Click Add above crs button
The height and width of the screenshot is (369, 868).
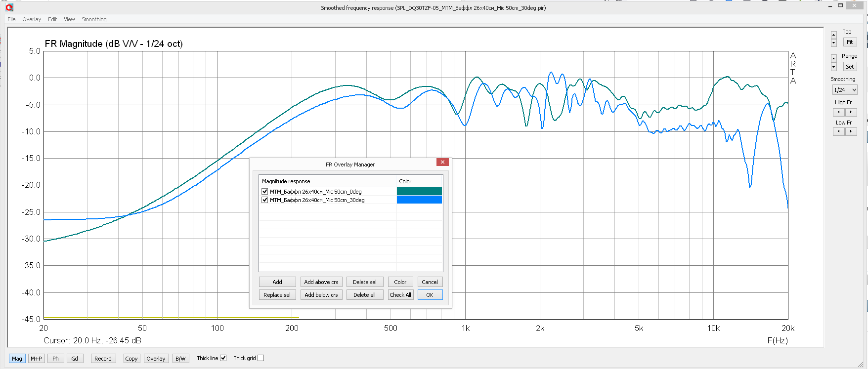pyautogui.click(x=321, y=282)
